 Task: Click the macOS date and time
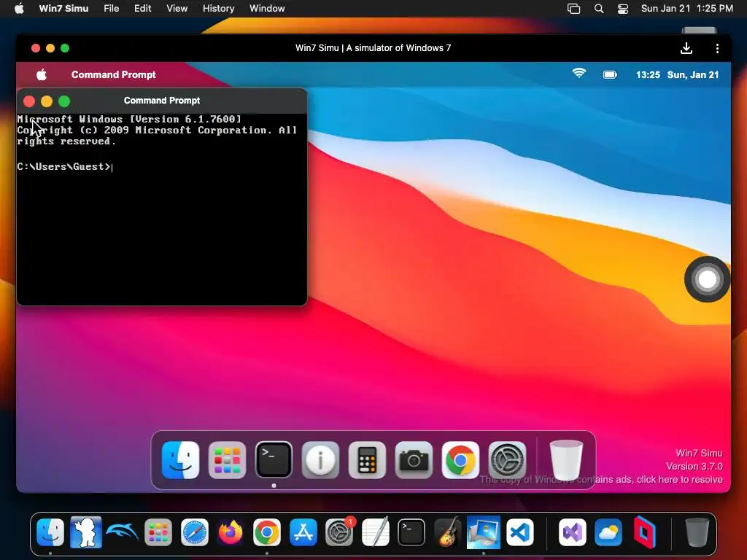687,8
